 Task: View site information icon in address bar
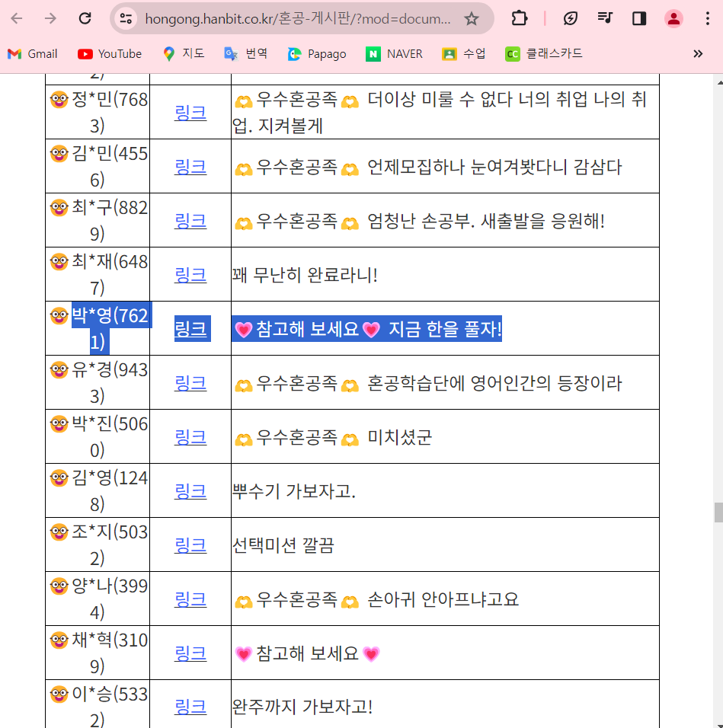point(126,18)
